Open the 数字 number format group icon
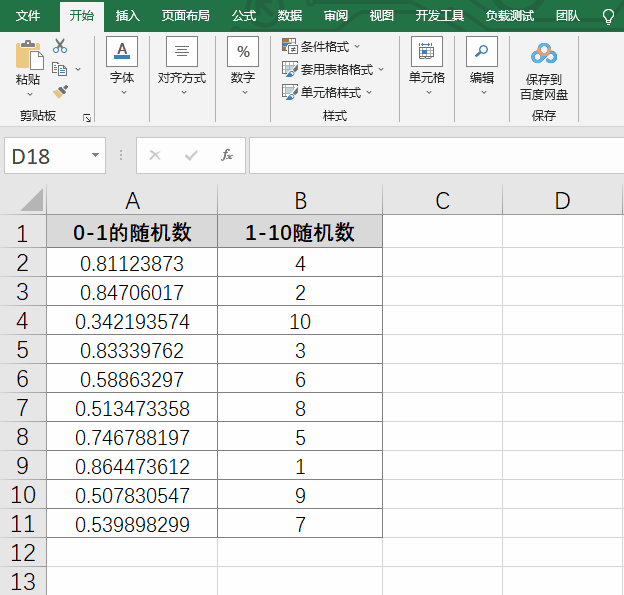This screenshot has height=595, width=624. point(243,51)
